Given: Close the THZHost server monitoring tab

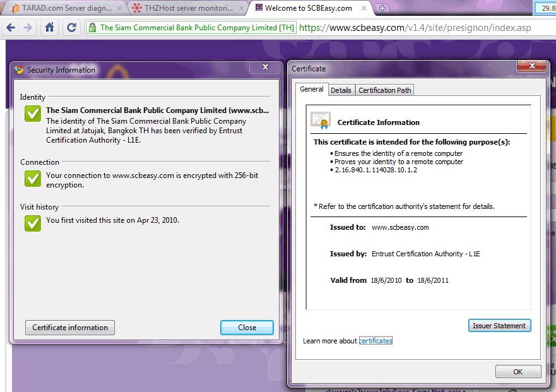Looking at the screenshot, I should coord(242,8).
